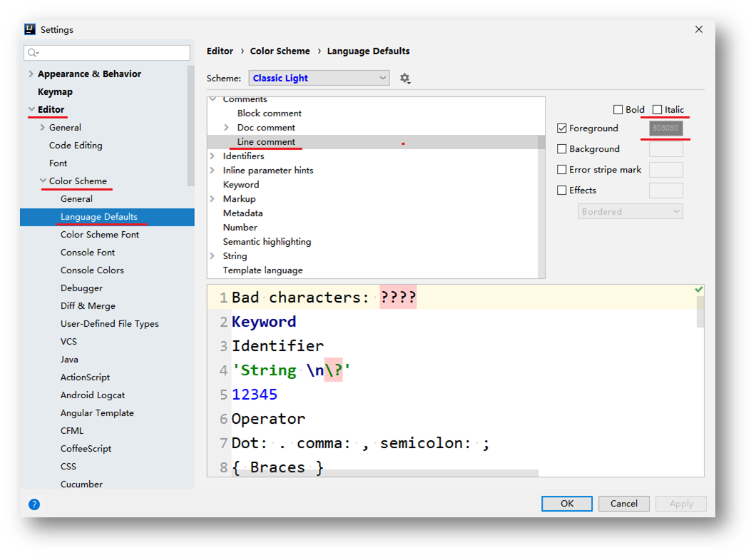The image size is (756, 558).
Task: Select Keyword in the attributes list
Action: click(x=241, y=185)
